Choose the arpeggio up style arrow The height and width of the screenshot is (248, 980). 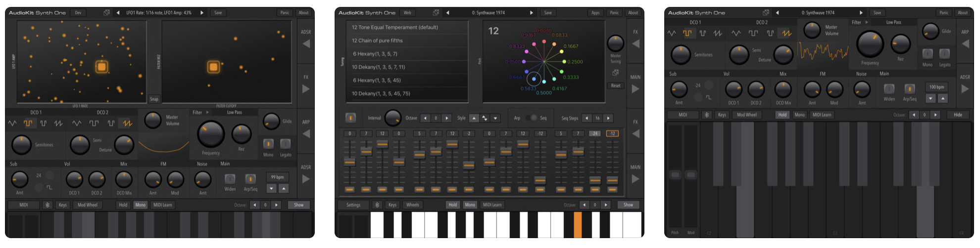474,118
